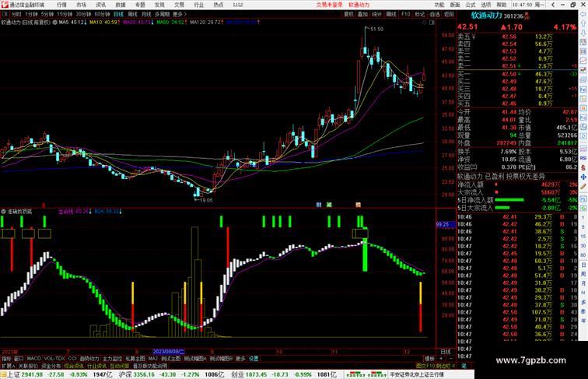This screenshot has width=588, height=379.
Task: Open the 资讯 menu
Action: 100,5
